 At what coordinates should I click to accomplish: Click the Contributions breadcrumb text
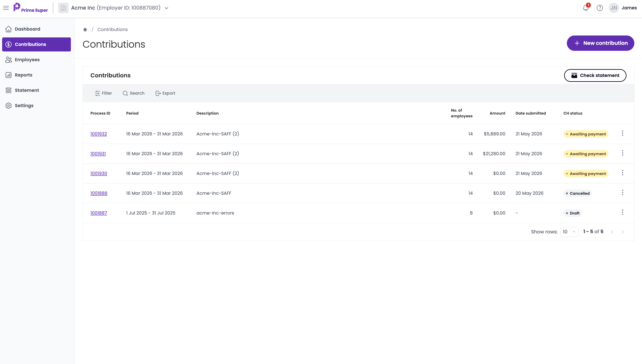click(x=112, y=30)
